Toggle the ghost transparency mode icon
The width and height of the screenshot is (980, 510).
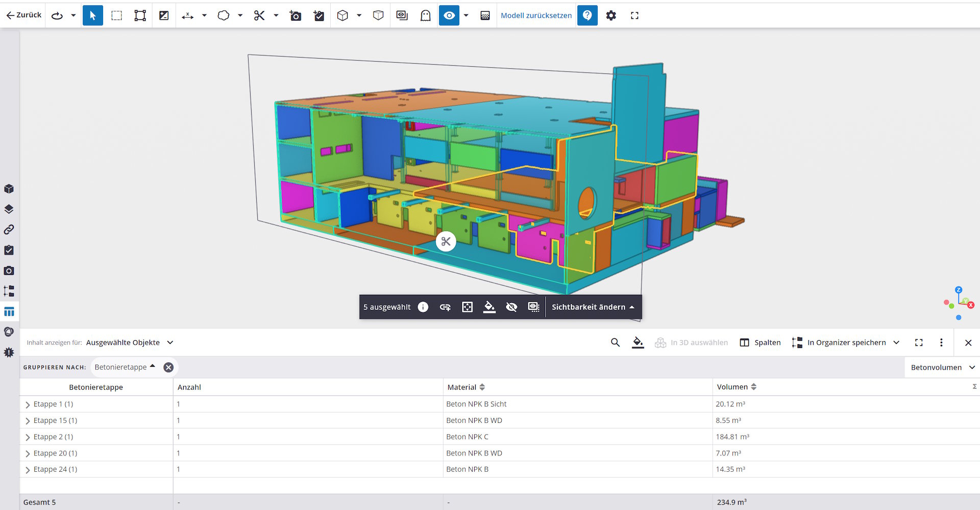tap(425, 15)
